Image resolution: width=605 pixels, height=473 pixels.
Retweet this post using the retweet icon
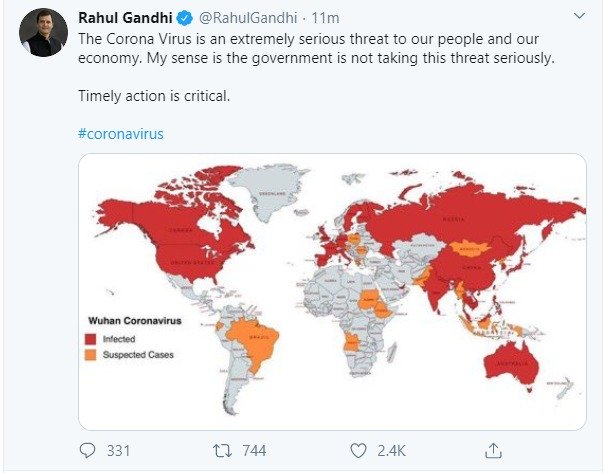pyautogui.click(x=222, y=450)
